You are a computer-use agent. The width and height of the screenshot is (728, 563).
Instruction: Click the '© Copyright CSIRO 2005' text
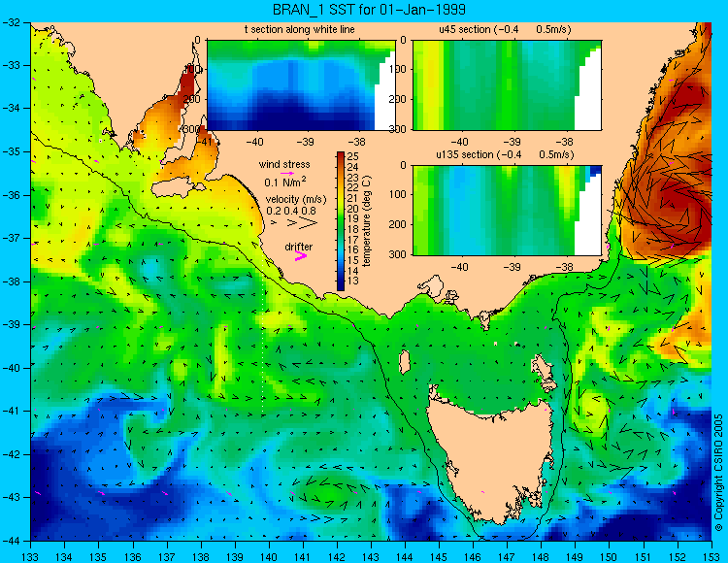click(x=718, y=472)
